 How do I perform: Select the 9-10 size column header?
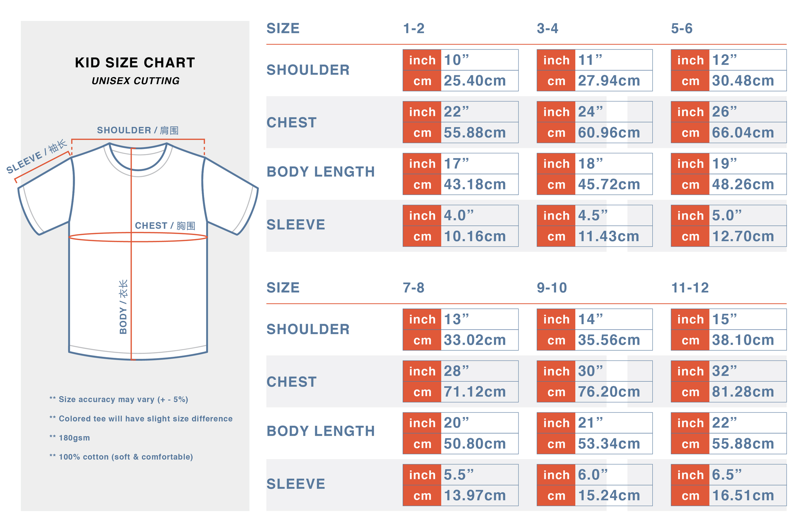point(551,288)
